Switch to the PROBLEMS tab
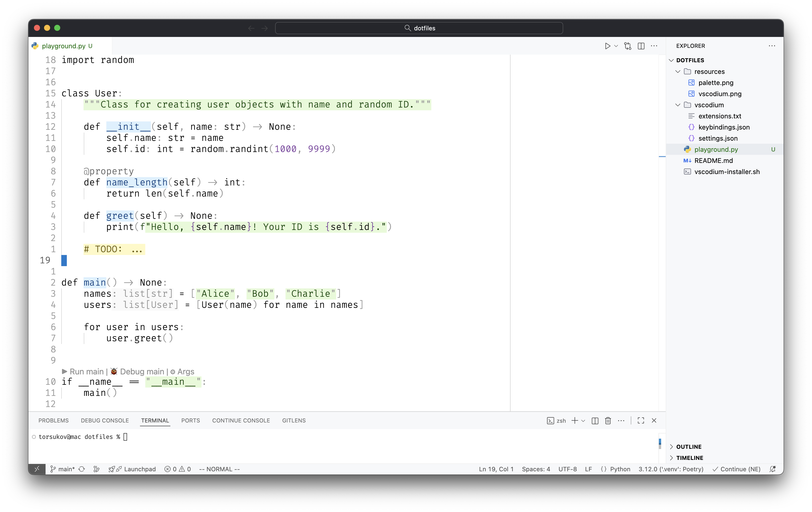Image resolution: width=812 pixels, height=512 pixels. [x=53, y=420]
